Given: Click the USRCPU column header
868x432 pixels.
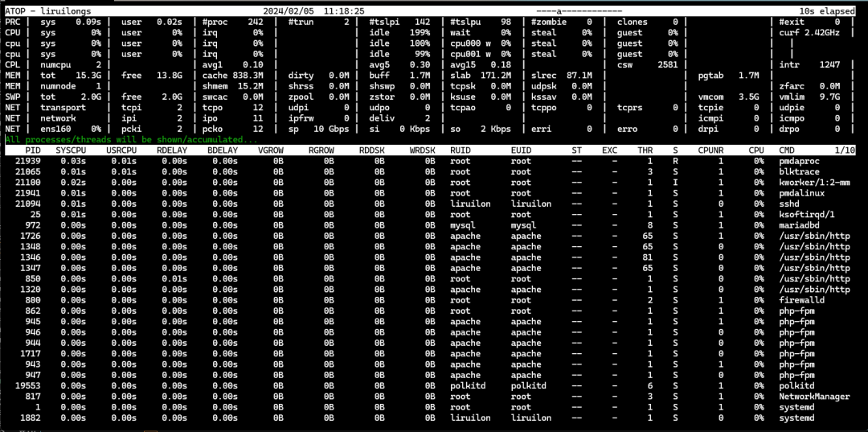Looking at the screenshot, I should coord(121,150).
